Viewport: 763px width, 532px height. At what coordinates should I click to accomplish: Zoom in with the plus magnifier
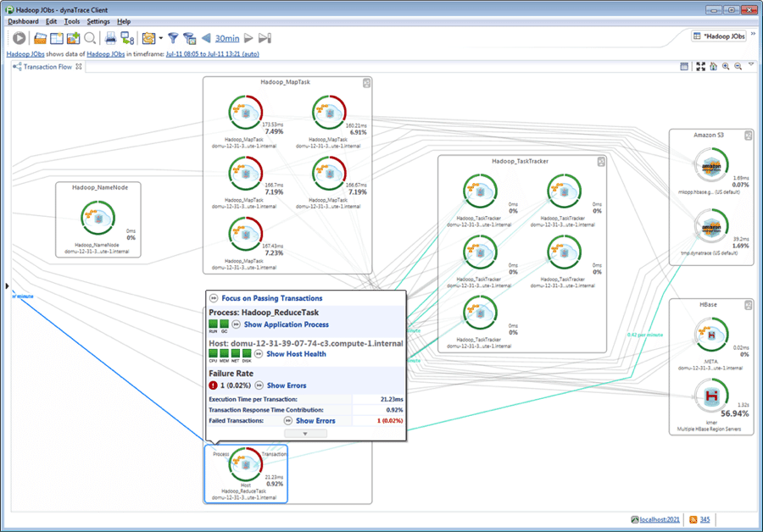pos(726,67)
